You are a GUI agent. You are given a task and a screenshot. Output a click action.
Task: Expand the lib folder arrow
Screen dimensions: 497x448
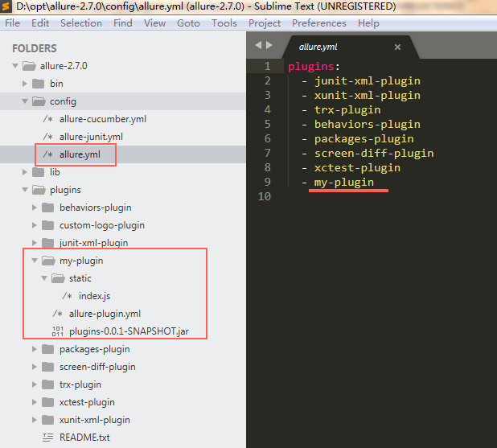click(25, 172)
